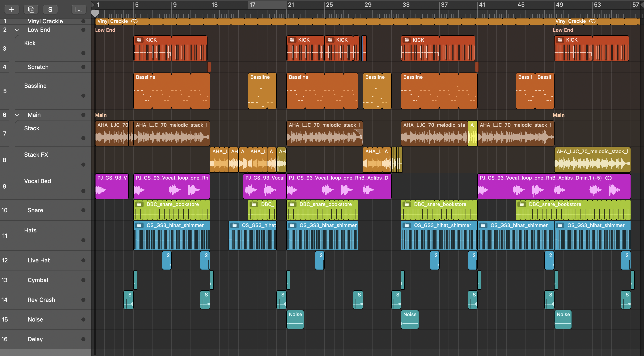Screen dimensions: 644x356
Task: Click folder icon of snare region at bar 45
Action: coord(522,204)
